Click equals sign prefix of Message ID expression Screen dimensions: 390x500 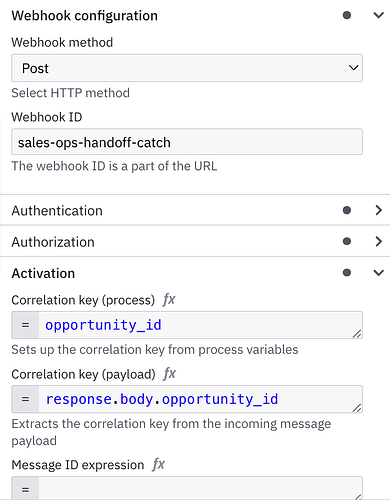tap(25, 489)
